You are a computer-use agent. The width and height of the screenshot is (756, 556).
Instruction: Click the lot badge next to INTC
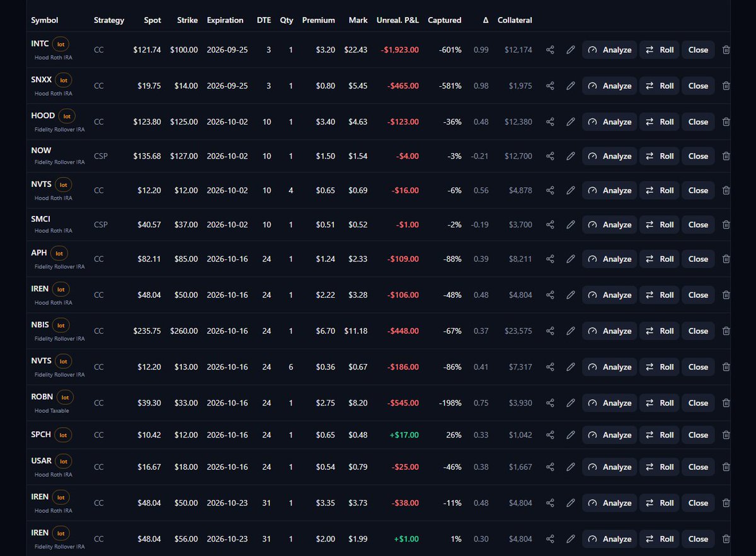click(61, 44)
